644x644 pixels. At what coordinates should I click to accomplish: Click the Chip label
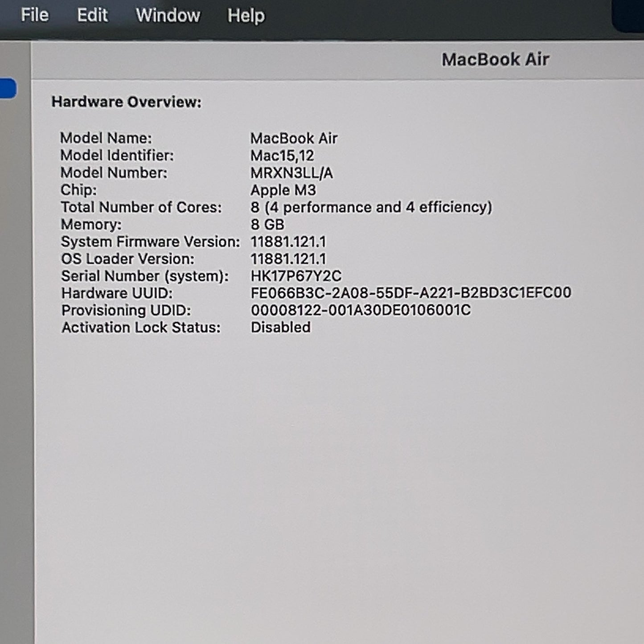pos(78,190)
